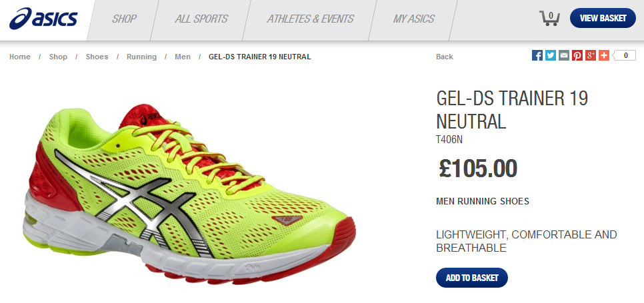Add shoe with ADD TO BASKET
The image size is (644, 303).
point(472,278)
